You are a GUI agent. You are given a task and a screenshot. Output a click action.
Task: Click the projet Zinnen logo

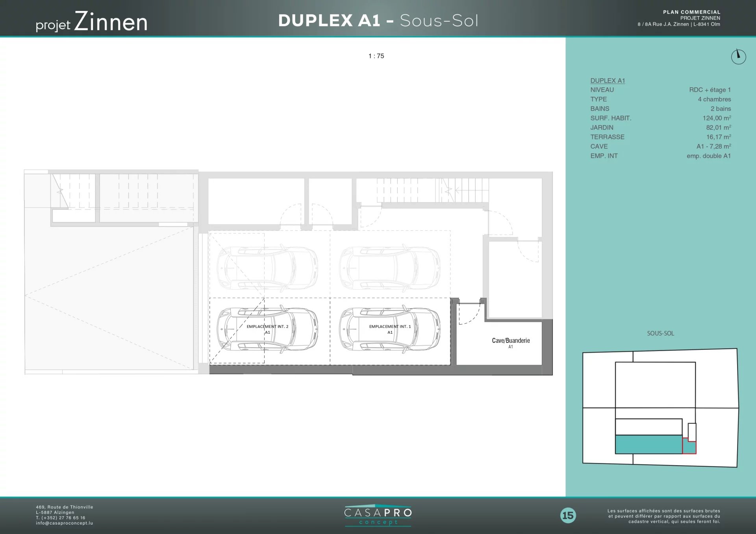click(x=92, y=22)
